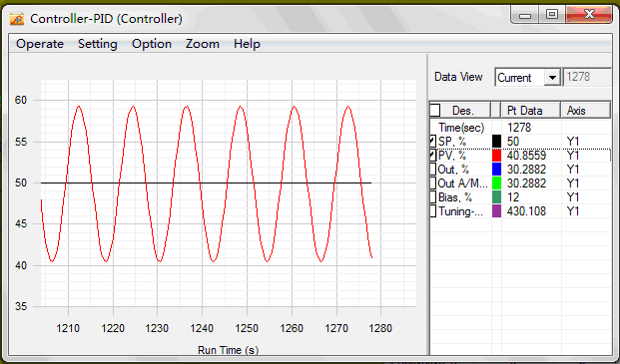The width and height of the screenshot is (620, 364).
Task: Open the Operate menu
Action: click(40, 44)
